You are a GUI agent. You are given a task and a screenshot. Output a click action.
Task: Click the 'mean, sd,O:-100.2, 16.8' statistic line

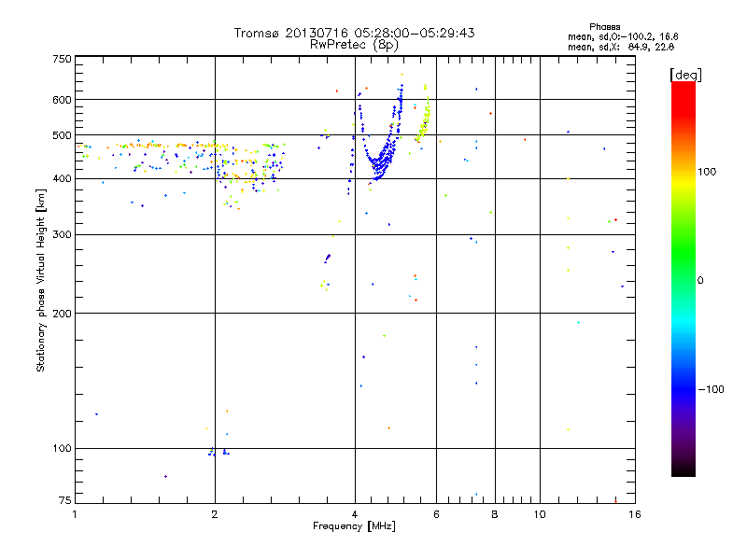[623, 36]
